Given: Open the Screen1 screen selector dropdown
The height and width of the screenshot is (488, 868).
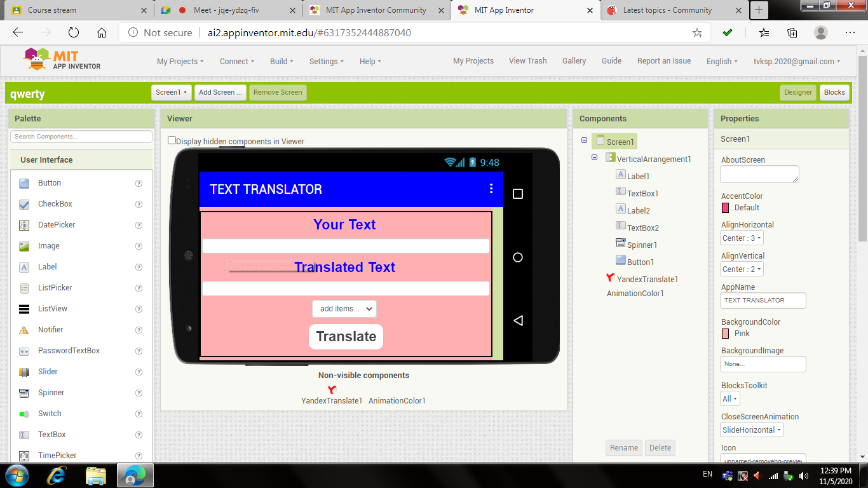Looking at the screenshot, I should [x=171, y=91].
